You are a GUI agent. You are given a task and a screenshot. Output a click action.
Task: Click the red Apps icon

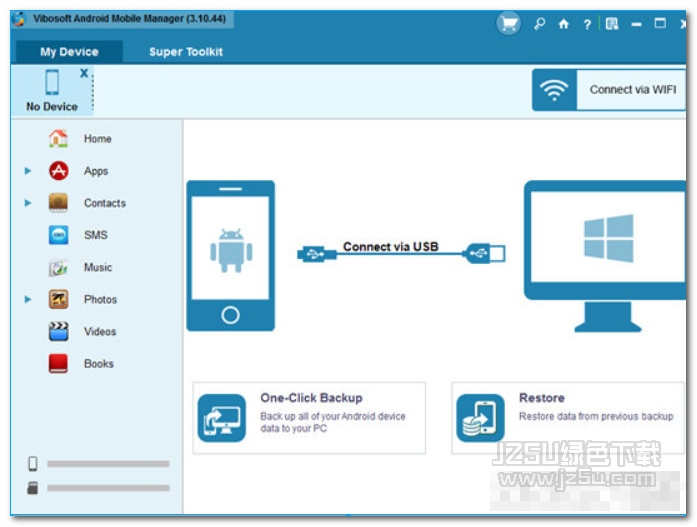pyautogui.click(x=59, y=171)
